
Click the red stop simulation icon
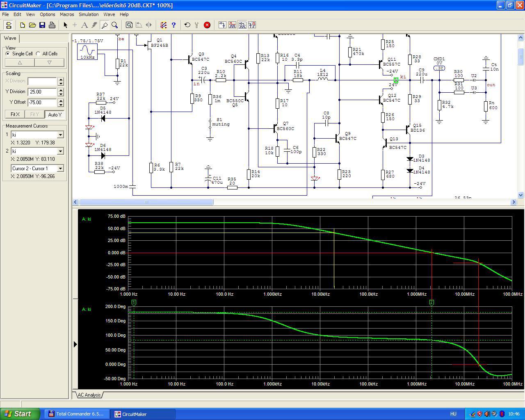pos(207,25)
